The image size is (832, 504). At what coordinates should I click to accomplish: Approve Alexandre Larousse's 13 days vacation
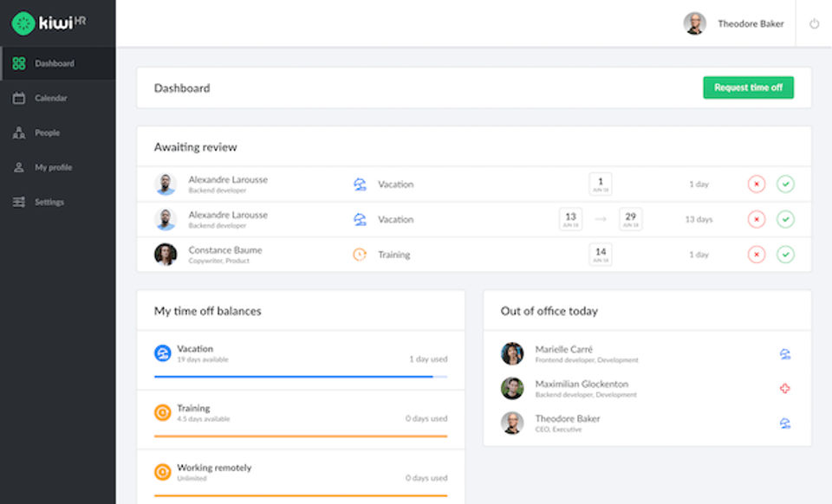(x=785, y=219)
